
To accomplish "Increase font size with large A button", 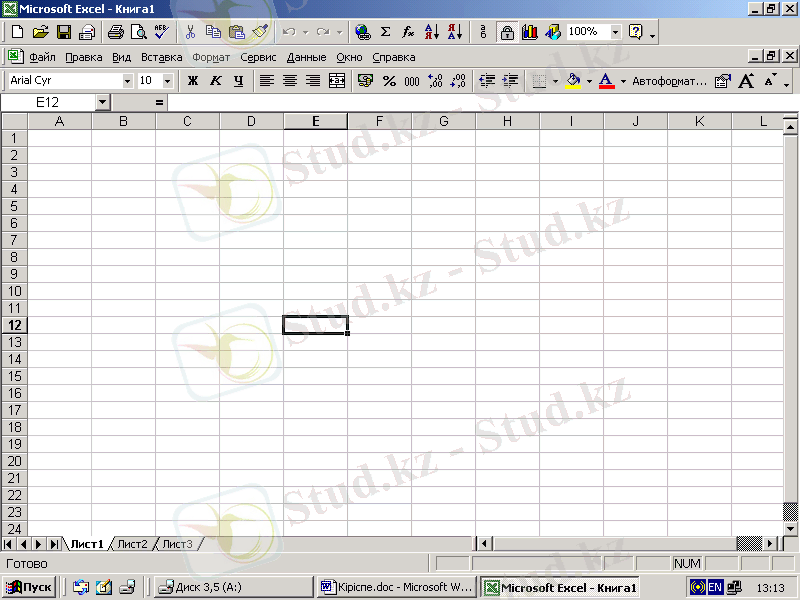I will coord(746,81).
